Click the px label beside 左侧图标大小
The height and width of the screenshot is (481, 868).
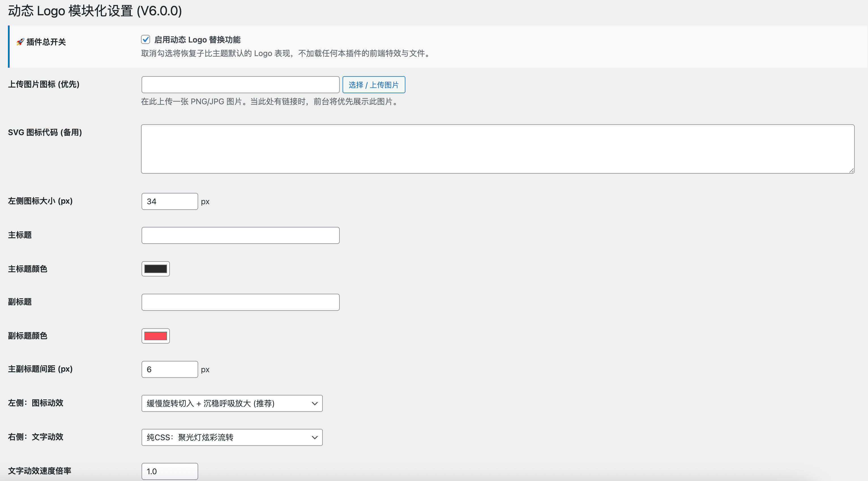[x=206, y=201]
